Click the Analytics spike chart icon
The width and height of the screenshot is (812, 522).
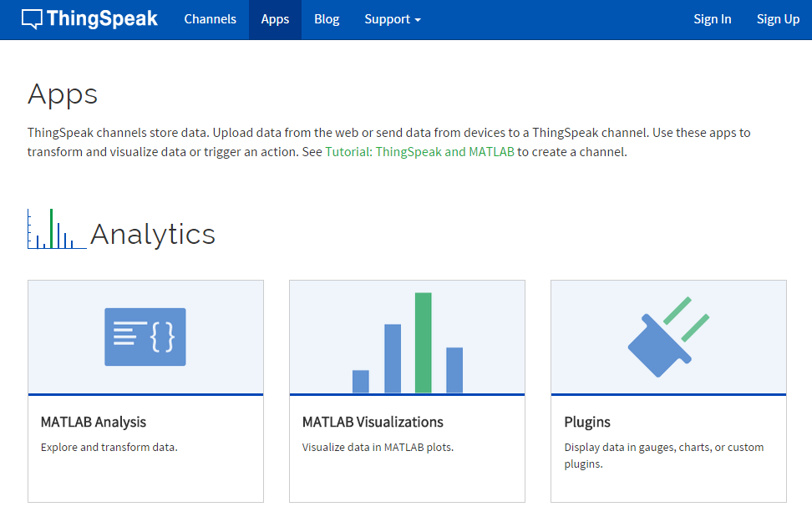point(56,230)
